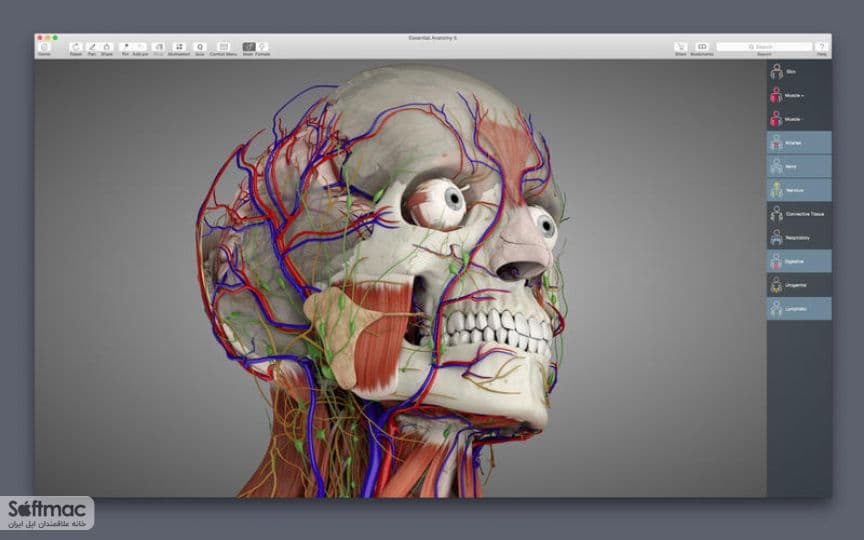Click the Reset view icon
Image resolution: width=864 pixels, height=540 pixels.
[x=76, y=47]
